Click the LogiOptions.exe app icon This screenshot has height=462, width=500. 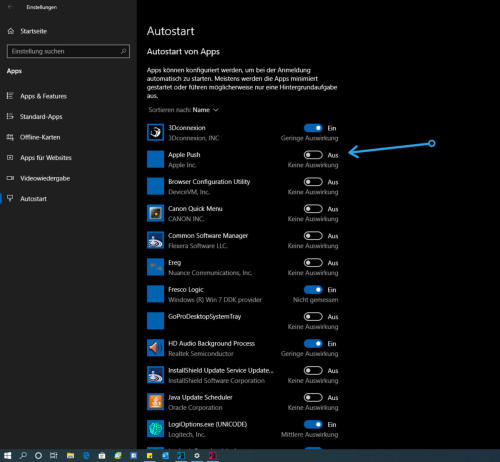155,429
